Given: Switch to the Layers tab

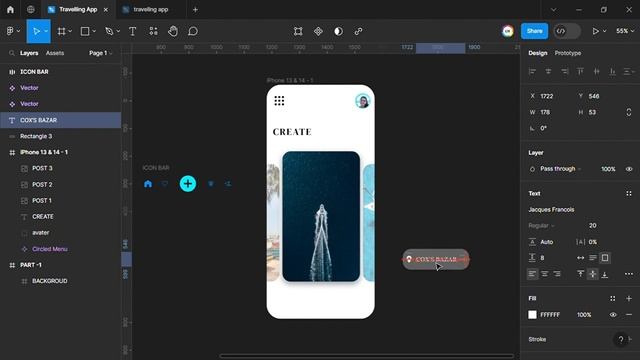Looking at the screenshot, I should coord(29,53).
